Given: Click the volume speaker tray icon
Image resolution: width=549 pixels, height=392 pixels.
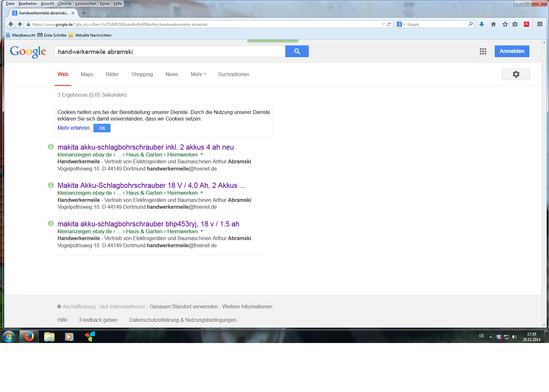Looking at the screenshot, I should click(x=514, y=337).
